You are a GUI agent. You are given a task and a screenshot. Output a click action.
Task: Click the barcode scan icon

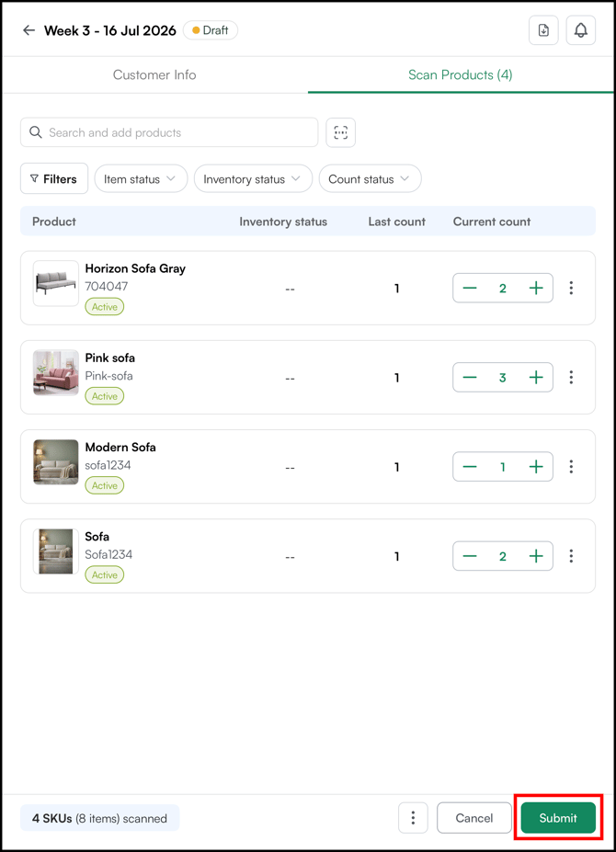click(x=340, y=132)
